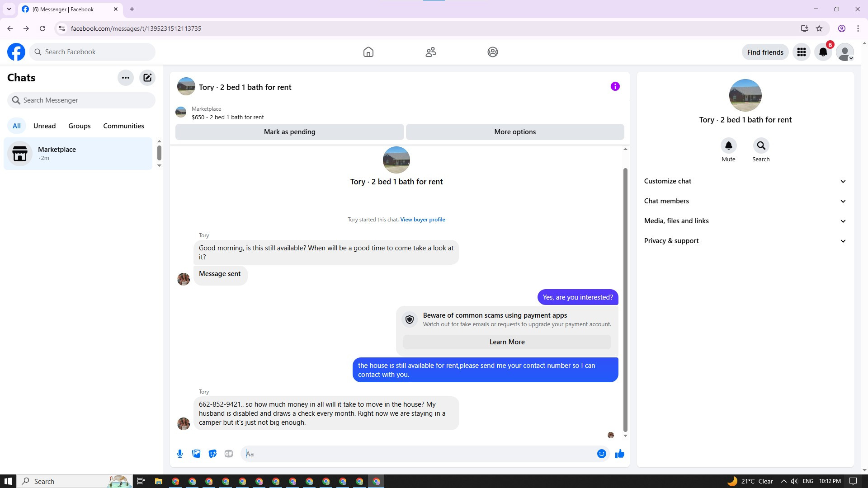
Task: Expand Media, files and links
Action: pos(745,221)
